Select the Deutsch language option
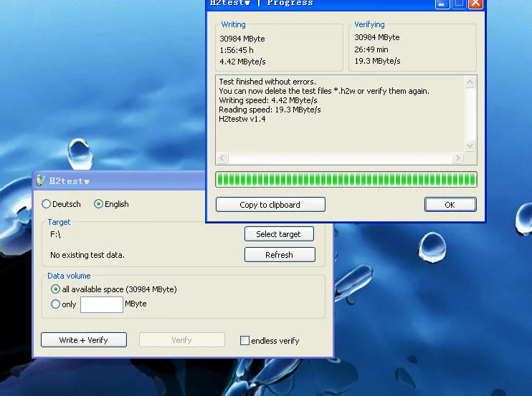 [x=61, y=204]
